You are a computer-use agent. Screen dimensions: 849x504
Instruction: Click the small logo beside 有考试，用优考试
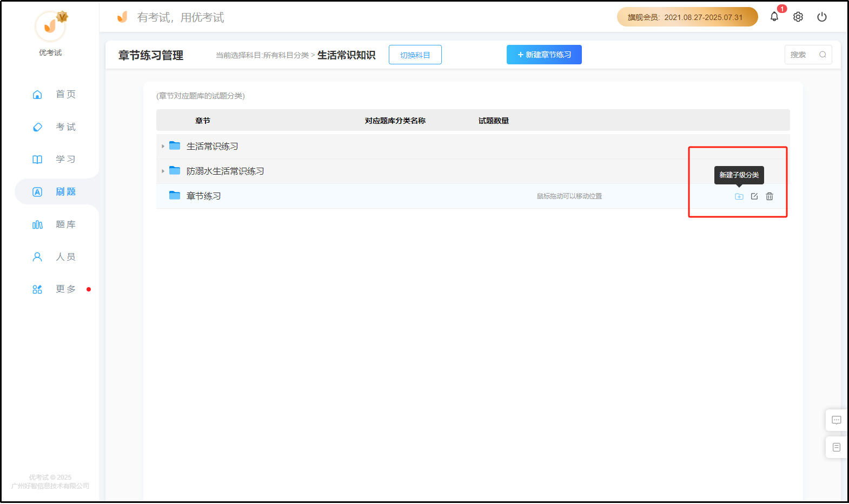click(x=123, y=17)
